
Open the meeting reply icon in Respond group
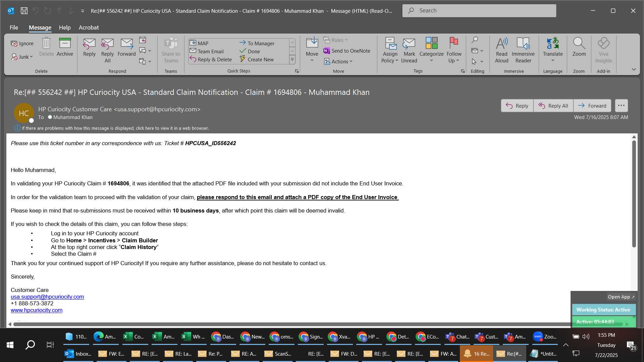[143, 40]
